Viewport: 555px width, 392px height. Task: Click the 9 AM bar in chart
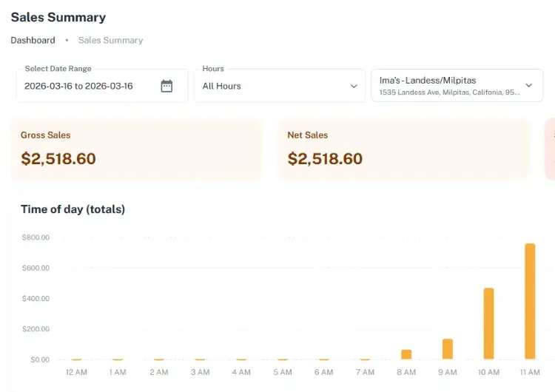tap(448, 349)
